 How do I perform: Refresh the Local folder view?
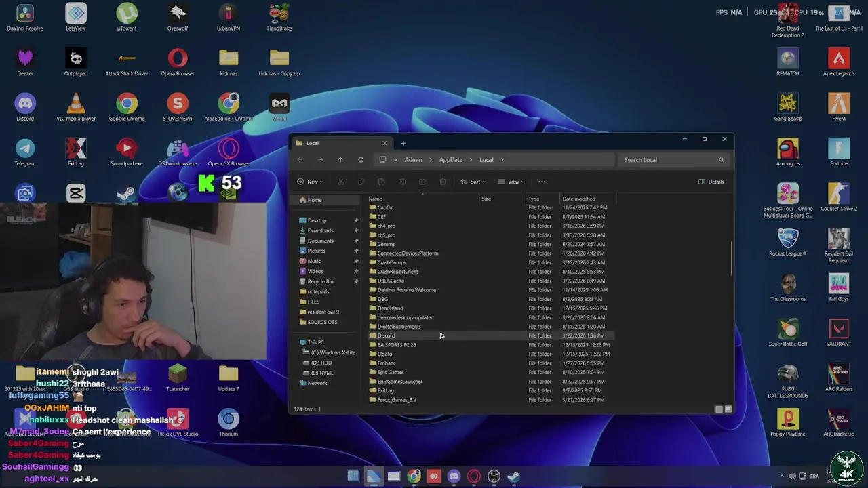361,160
